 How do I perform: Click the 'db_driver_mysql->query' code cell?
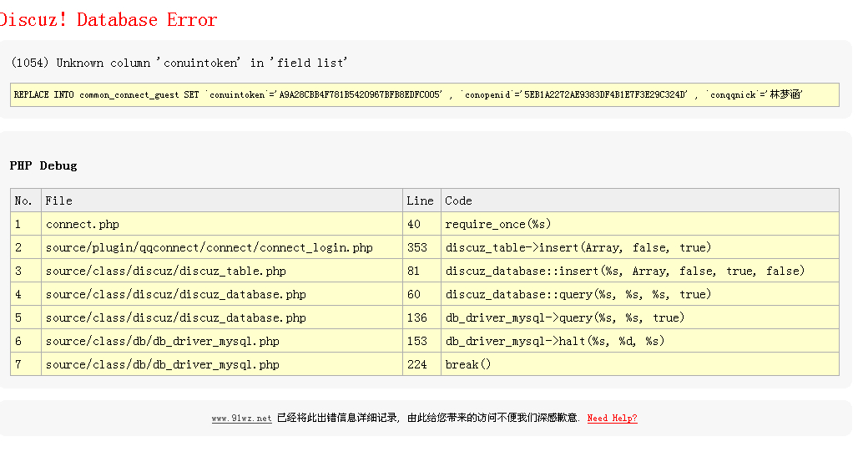click(640, 317)
